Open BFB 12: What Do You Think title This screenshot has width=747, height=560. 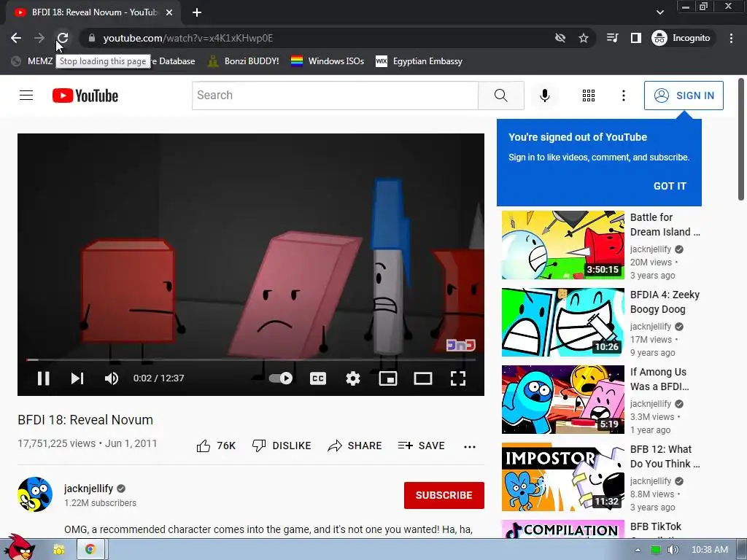coord(665,456)
